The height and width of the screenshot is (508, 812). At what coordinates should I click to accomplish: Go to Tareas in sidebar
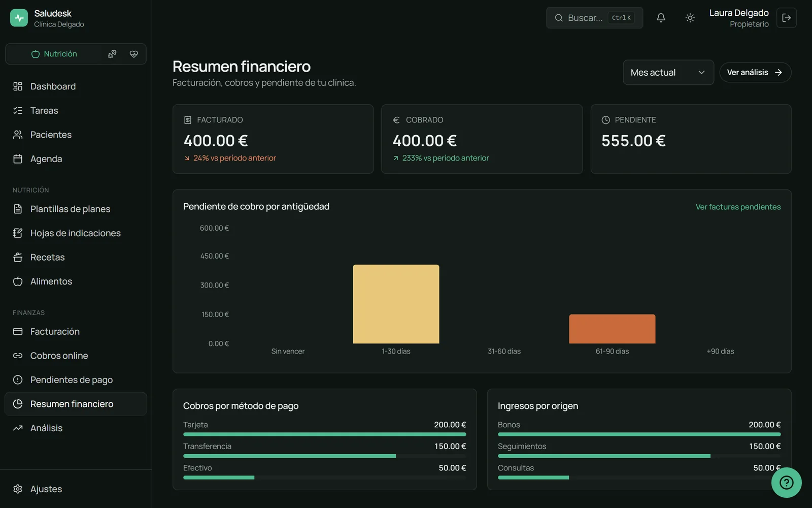pos(76,111)
